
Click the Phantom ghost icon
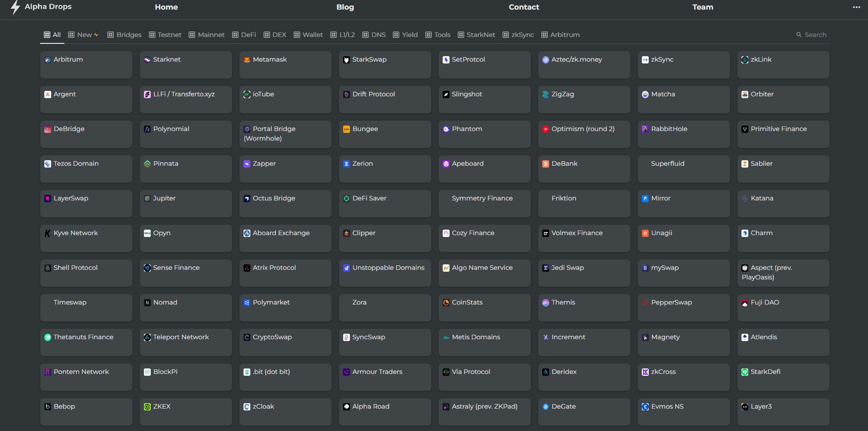pyautogui.click(x=446, y=129)
